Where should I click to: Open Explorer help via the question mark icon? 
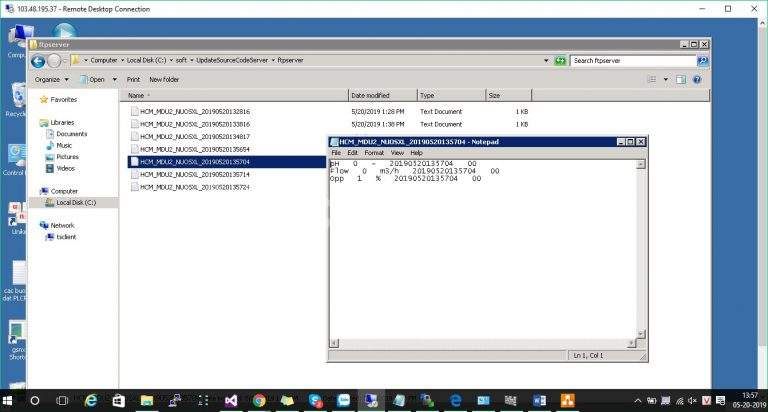click(x=697, y=79)
